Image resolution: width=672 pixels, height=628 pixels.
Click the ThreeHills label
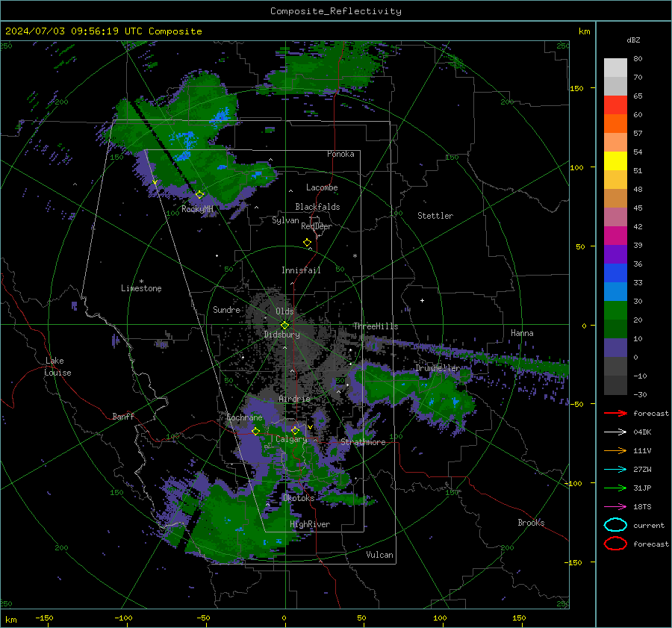pyautogui.click(x=376, y=326)
